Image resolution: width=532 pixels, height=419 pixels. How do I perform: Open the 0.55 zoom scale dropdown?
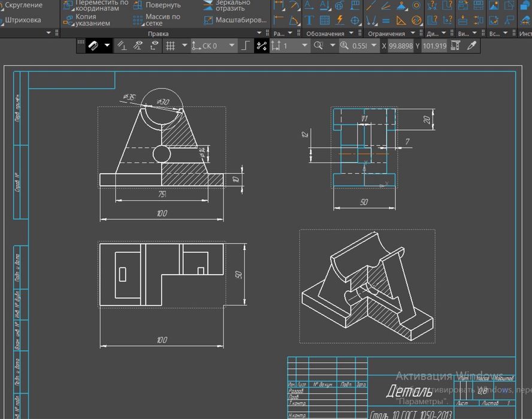(374, 46)
